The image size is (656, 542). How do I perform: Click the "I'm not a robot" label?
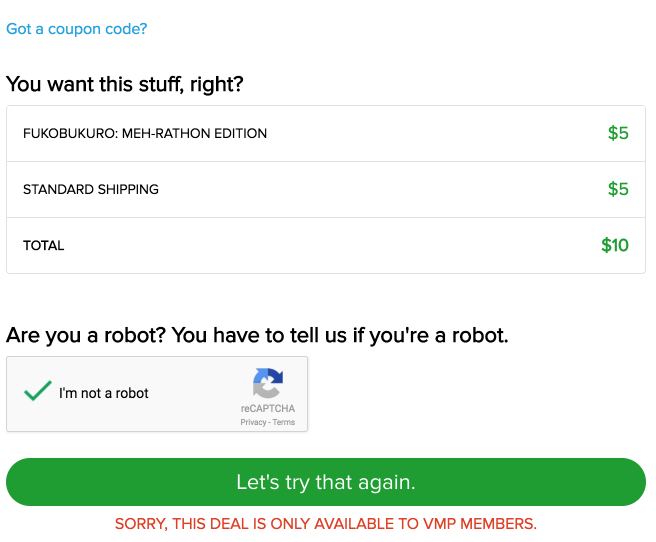point(104,393)
